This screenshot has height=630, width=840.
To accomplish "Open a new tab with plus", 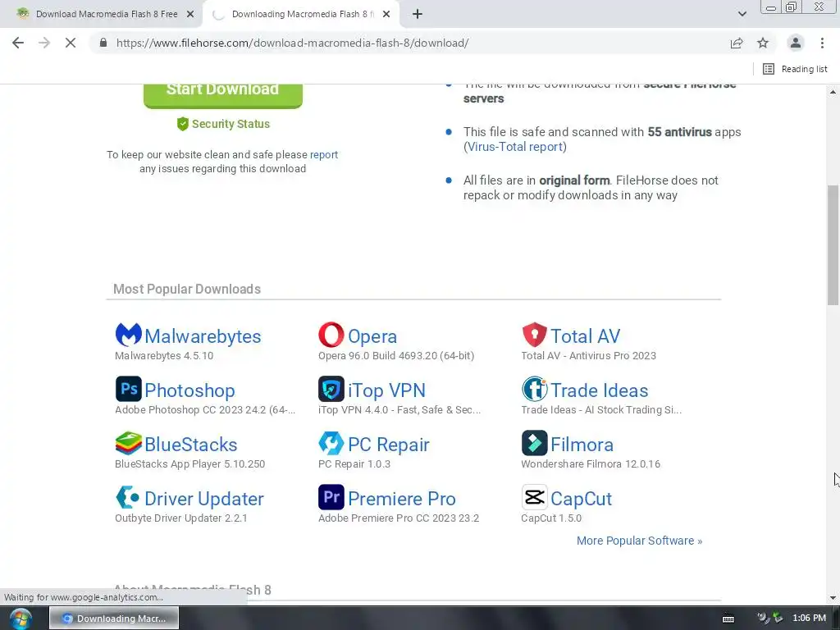I will click(418, 14).
